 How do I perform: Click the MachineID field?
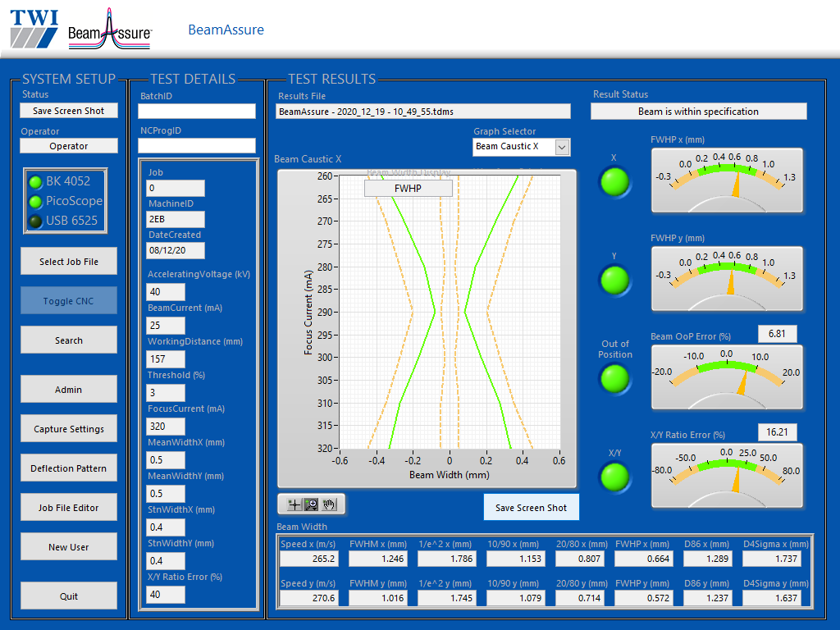tap(176, 219)
